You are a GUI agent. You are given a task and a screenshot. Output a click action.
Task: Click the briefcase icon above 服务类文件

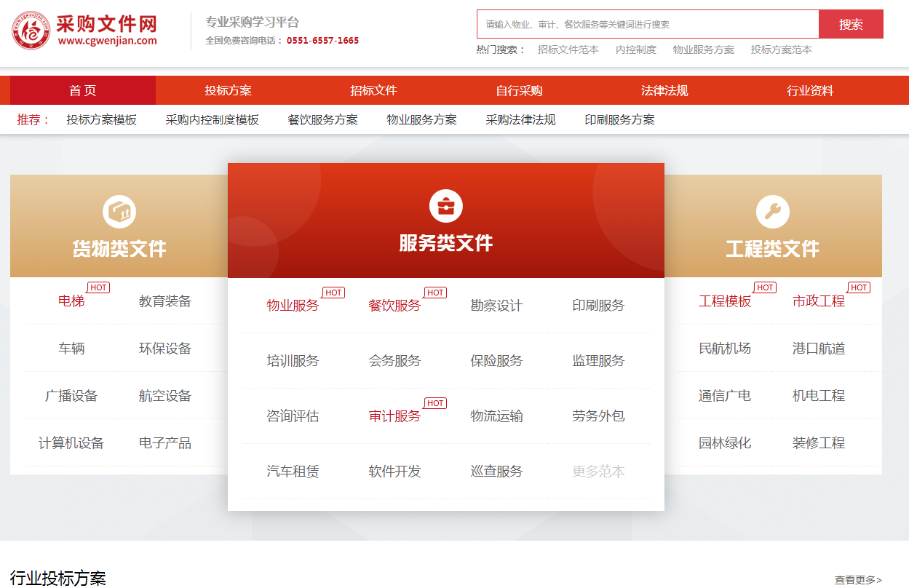click(x=446, y=205)
